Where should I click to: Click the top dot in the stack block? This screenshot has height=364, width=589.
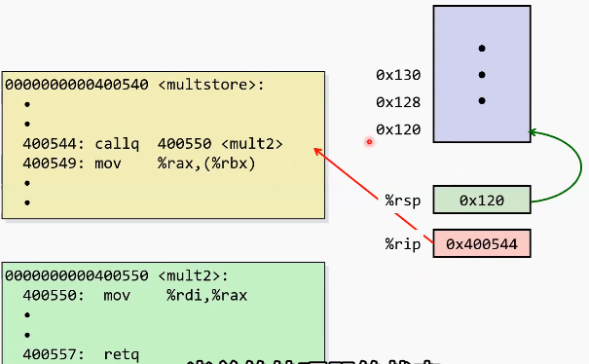(482, 48)
